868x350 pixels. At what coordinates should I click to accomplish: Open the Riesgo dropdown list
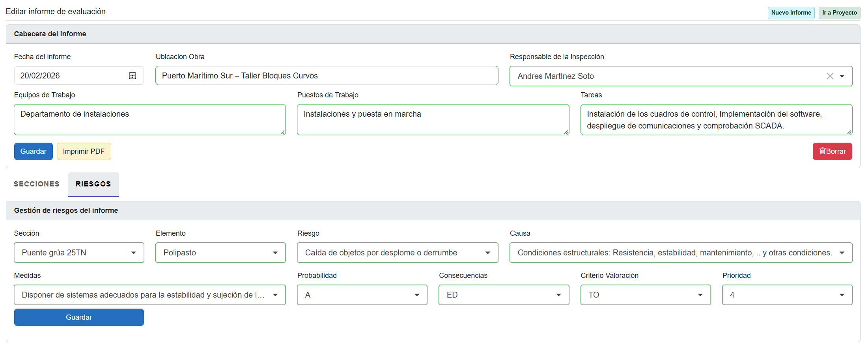(x=398, y=253)
